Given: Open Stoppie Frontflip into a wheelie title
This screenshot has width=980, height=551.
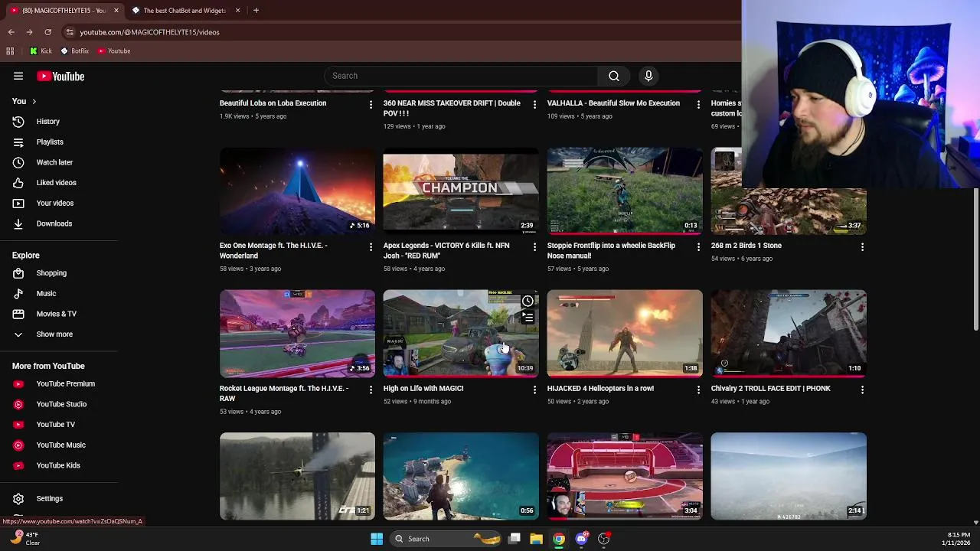Looking at the screenshot, I should pos(611,250).
